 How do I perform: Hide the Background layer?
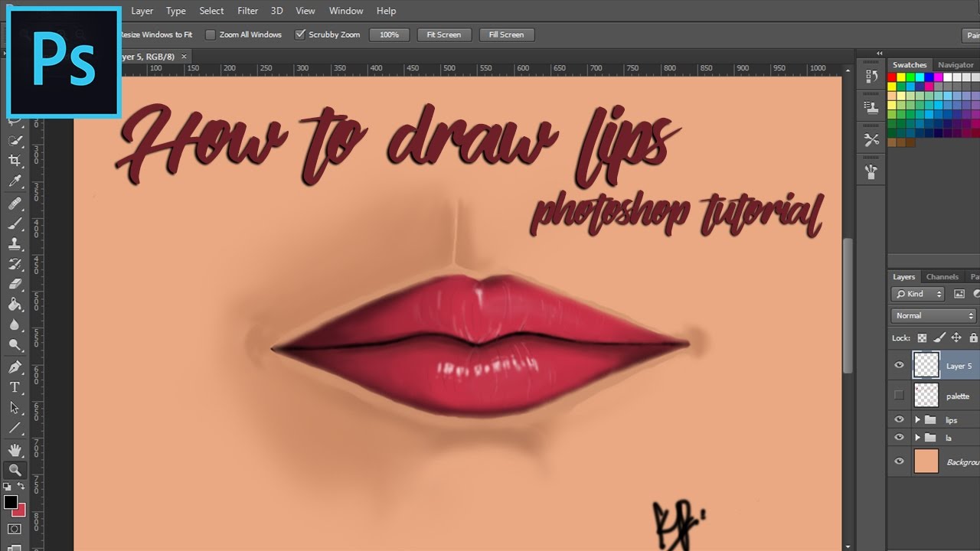[x=899, y=461]
